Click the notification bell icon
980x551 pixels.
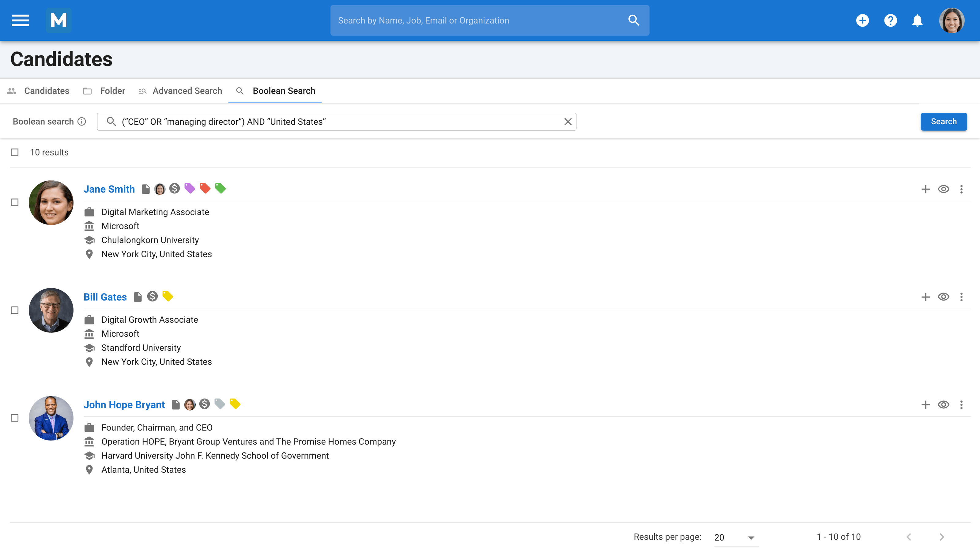917,20
